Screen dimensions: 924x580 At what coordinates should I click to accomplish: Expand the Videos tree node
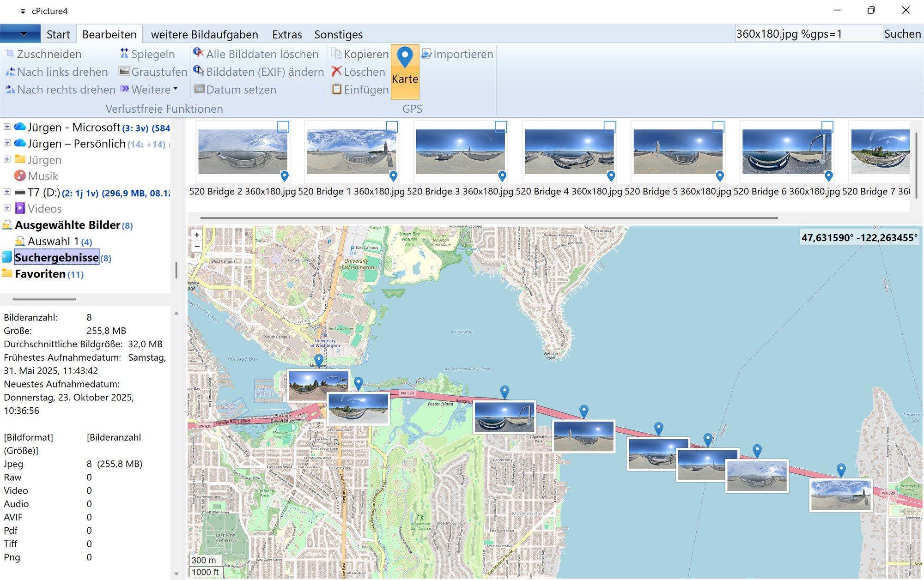pos(7,208)
